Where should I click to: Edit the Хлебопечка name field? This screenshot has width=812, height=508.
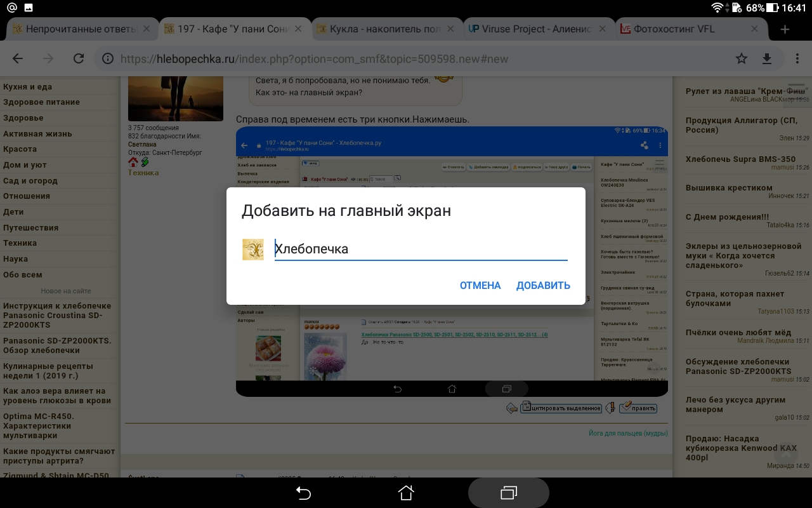click(420, 249)
